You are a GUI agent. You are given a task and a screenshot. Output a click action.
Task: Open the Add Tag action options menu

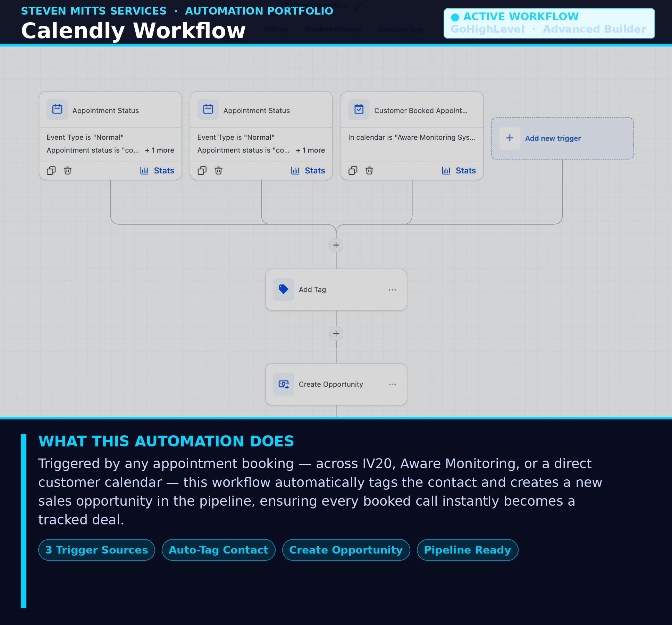393,290
